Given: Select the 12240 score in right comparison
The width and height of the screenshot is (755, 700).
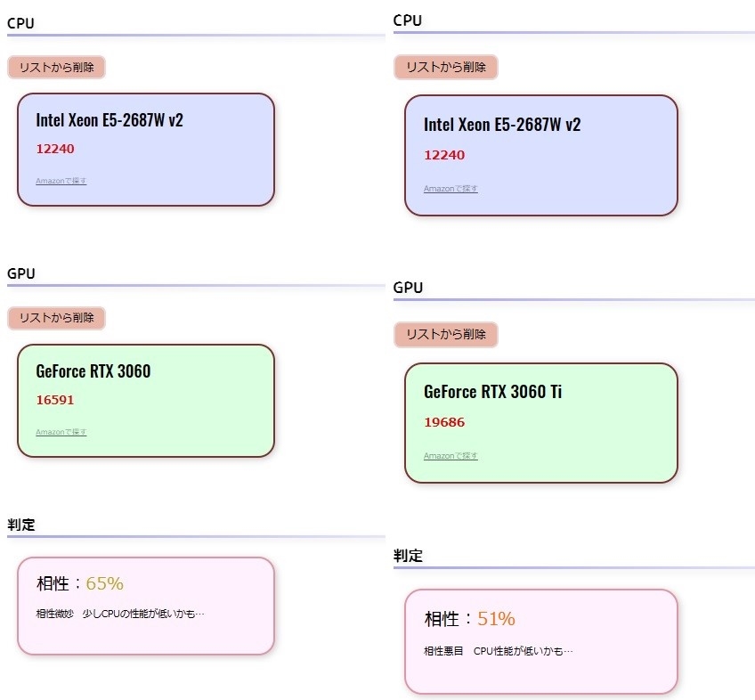Looking at the screenshot, I should click(x=444, y=155).
